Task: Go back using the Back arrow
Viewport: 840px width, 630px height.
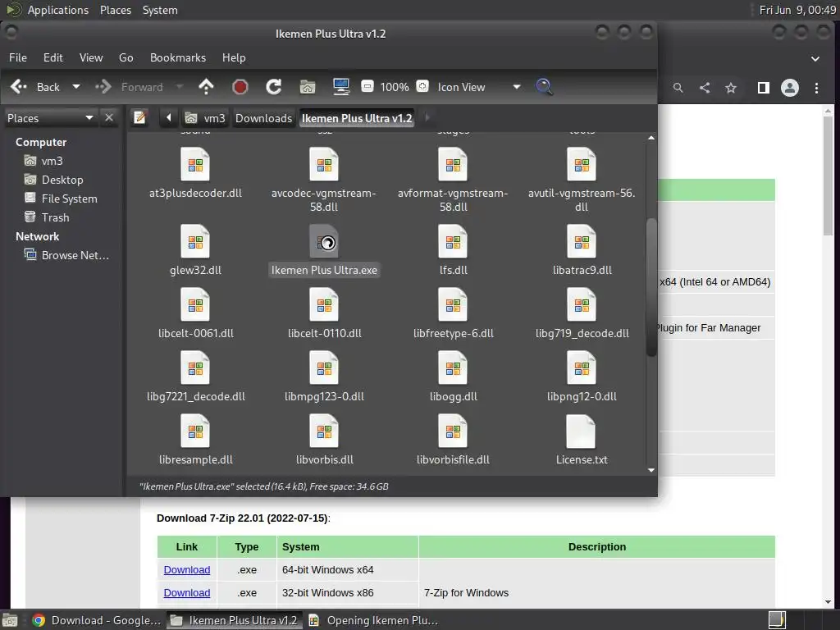Action: (34, 87)
